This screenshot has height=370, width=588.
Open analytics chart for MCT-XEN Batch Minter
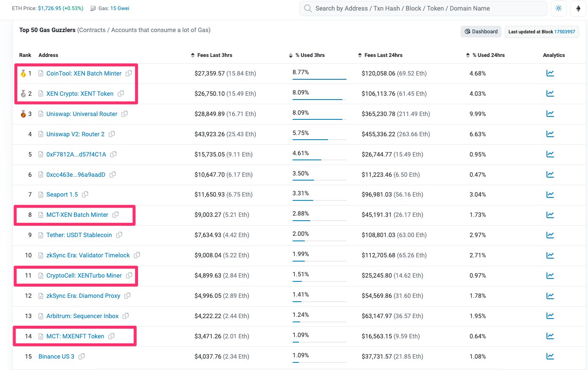point(550,215)
